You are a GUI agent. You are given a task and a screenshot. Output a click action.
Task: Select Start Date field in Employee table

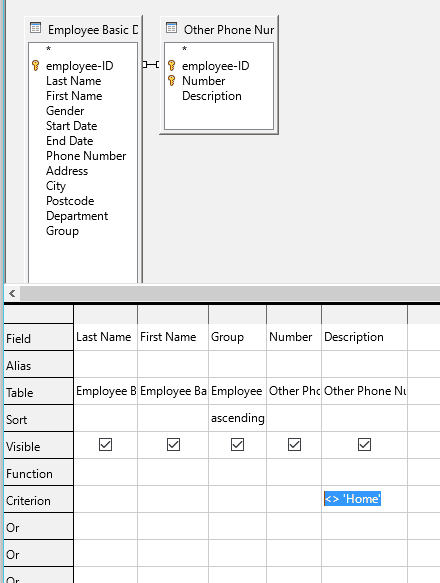coord(71,126)
